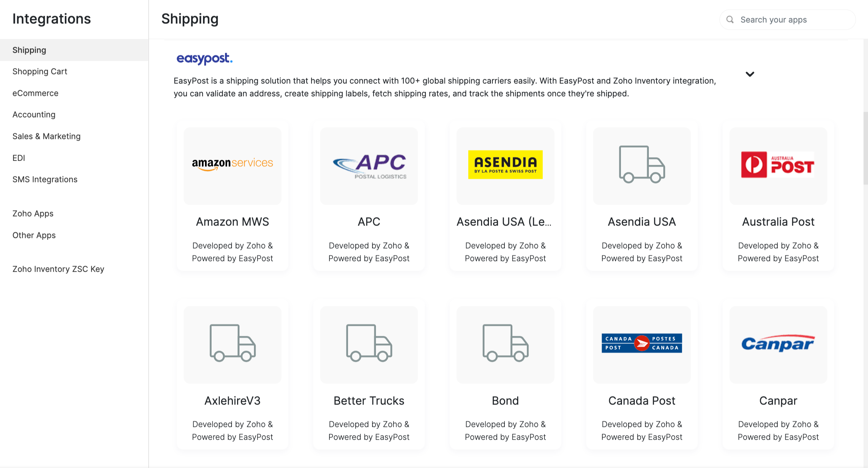Go to Sales & Marketing integrations
Image resolution: width=868 pixels, height=468 pixels.
(x=47, y=136)
